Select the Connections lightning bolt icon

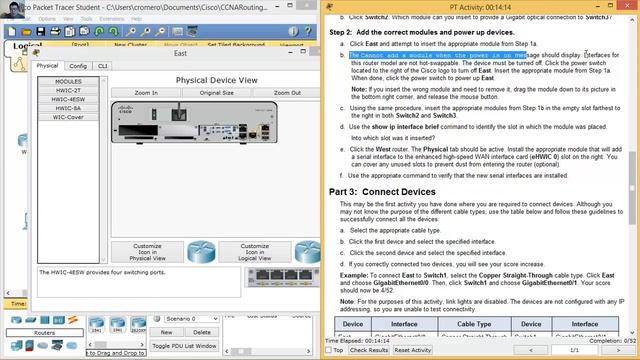point(73,320)
